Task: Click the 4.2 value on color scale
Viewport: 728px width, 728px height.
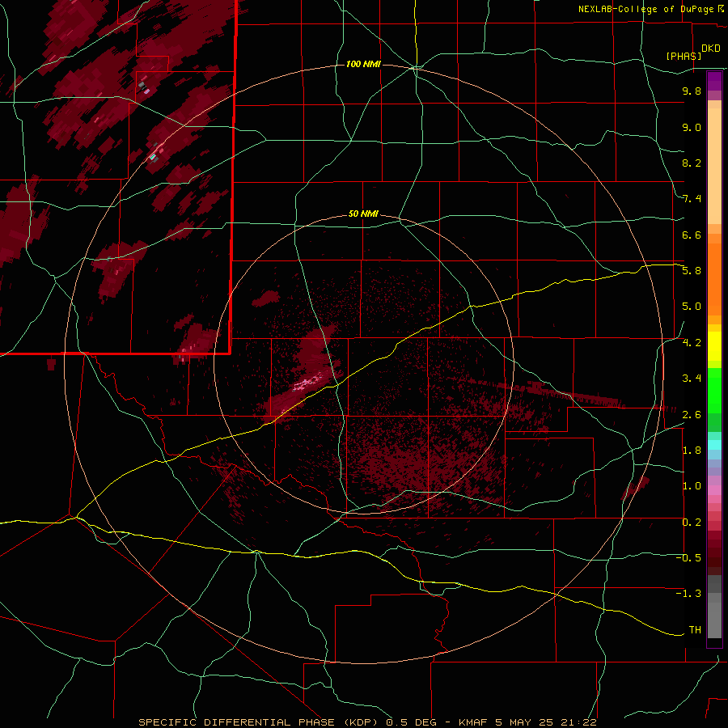Action: tap(692, 343)
